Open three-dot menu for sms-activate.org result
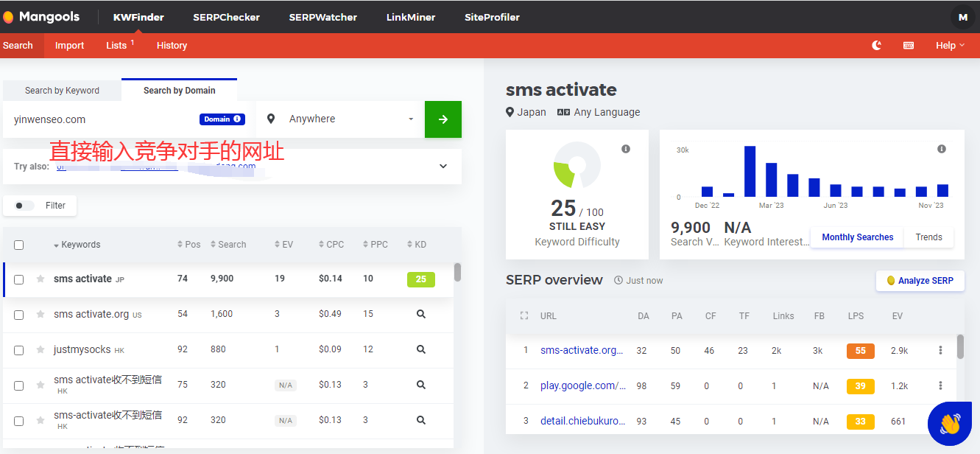980x454 pixels. point(940,351)
